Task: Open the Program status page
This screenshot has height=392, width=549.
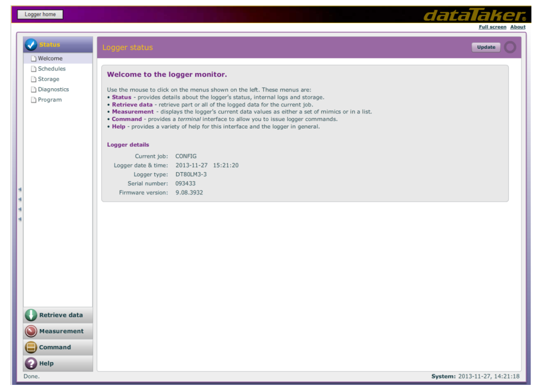Action: coord(50,100)
